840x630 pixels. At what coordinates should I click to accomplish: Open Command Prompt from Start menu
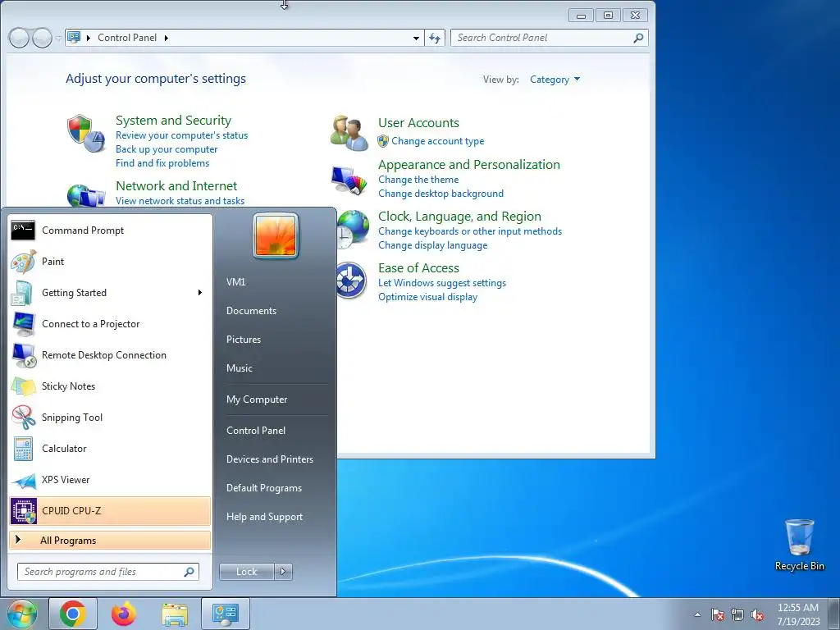click(110, 231)
